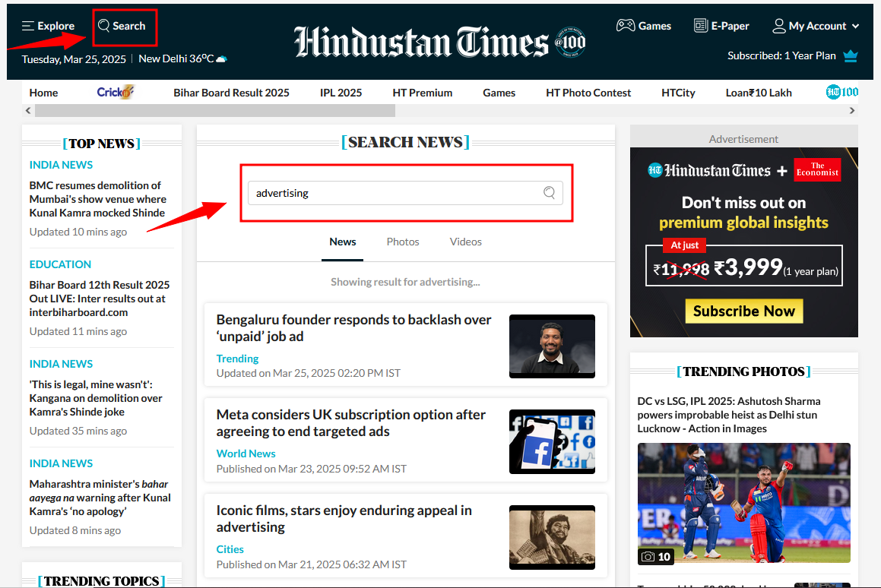The width and height of the screenshot is (881, 588).
Task: Click the Subscribe Now button
Action: (743, 311)
